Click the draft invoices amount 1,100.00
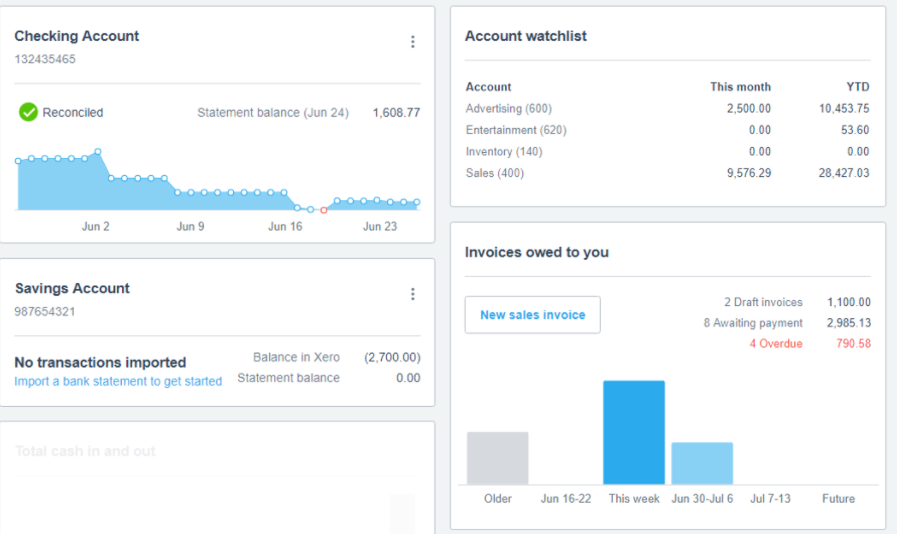The image size is (897, 534). point(849,302)
